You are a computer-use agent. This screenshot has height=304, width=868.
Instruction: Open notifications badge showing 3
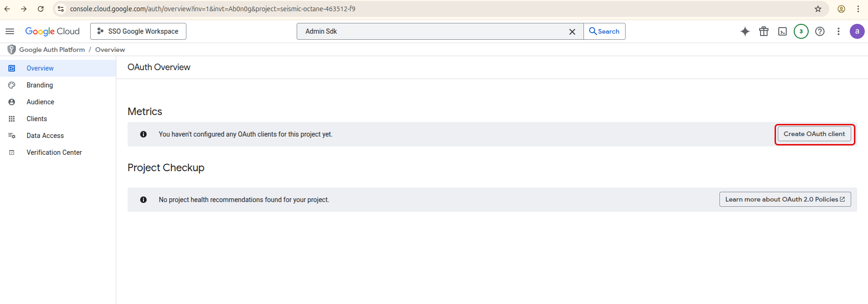(x=801, y=31)
